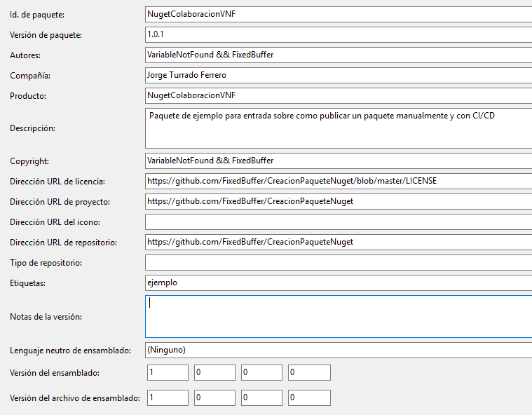
Task: Click the 'Id. de paquete:' label
Action: 37,15
